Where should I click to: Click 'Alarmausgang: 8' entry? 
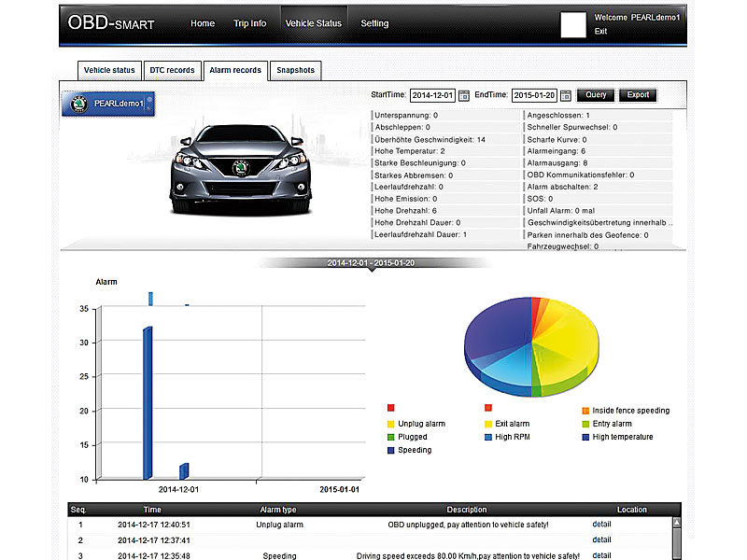[557, 162]
